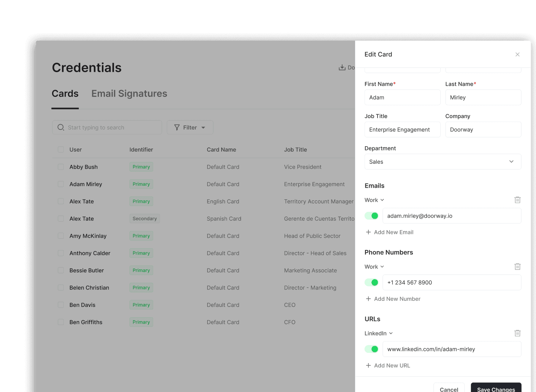This screenshot has height=392, width=536.
Task: Click the CFO job title cell
Action: click(x=290, y=322)
